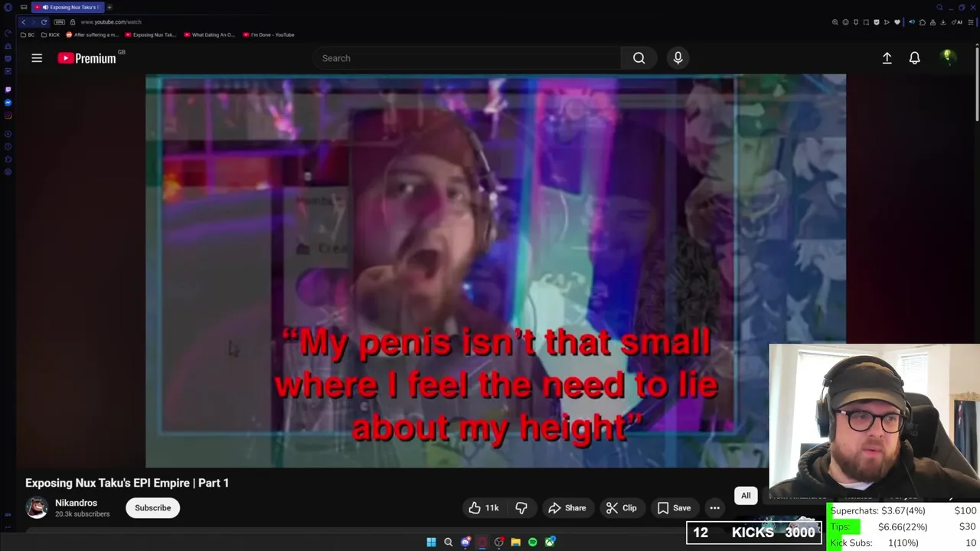Open the 'I'm Done - YouTube' bookmark
This screenshot has width=980, height=551.
click(x=269, y=34)
